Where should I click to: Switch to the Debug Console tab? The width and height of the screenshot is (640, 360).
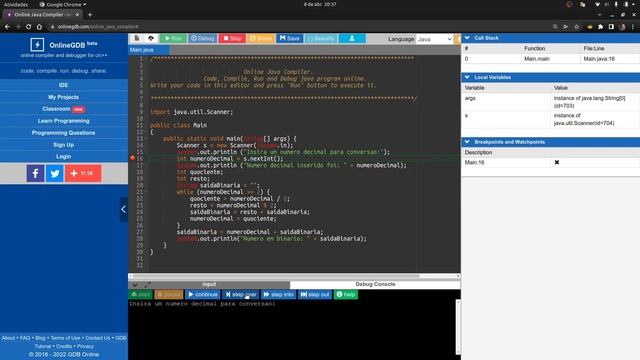click(375, 284)
